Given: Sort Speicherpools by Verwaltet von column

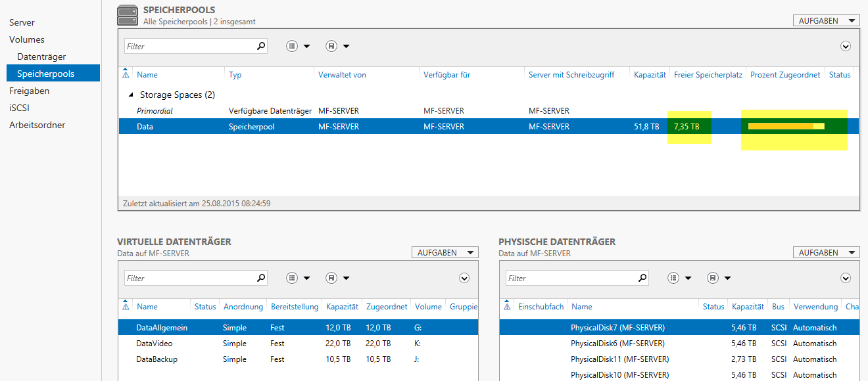Looking at the screenshot, I should tap(342, 75).
